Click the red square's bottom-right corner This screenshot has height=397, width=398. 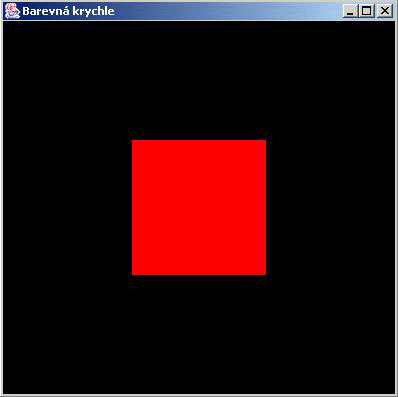click(x=266, y=275)
